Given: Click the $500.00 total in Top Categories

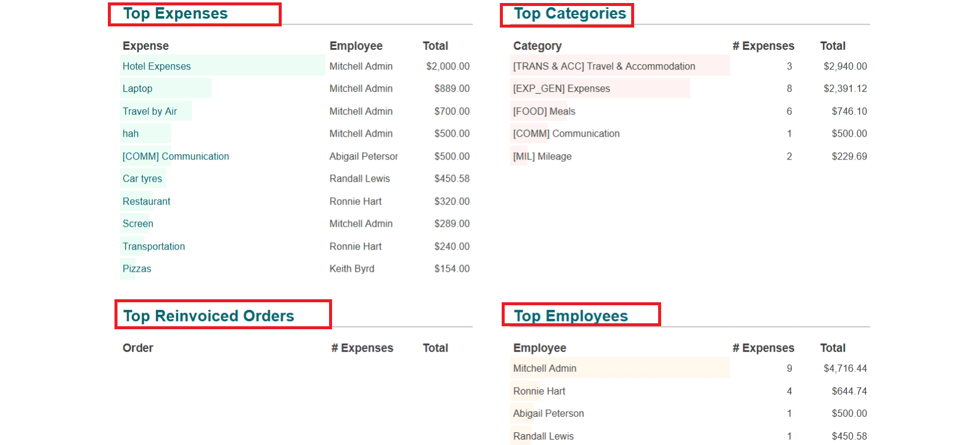Looking at the screenshot, I should [849, 133].
